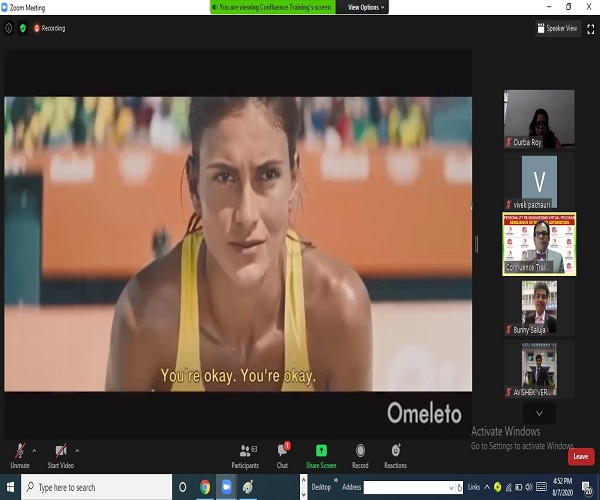Image resolution: width=600 pixels, height=500 pixels.
Task: Click the battery tray icon
Action: pos(518,487)
